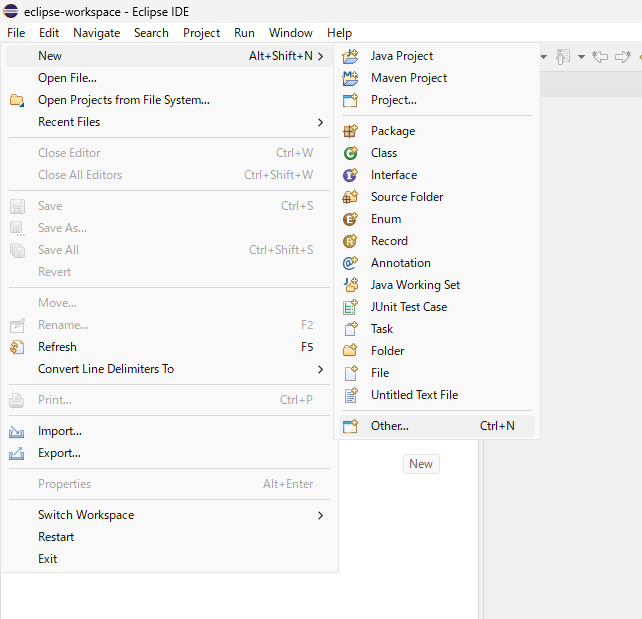Select Refresh menu entry

(169, 347)
